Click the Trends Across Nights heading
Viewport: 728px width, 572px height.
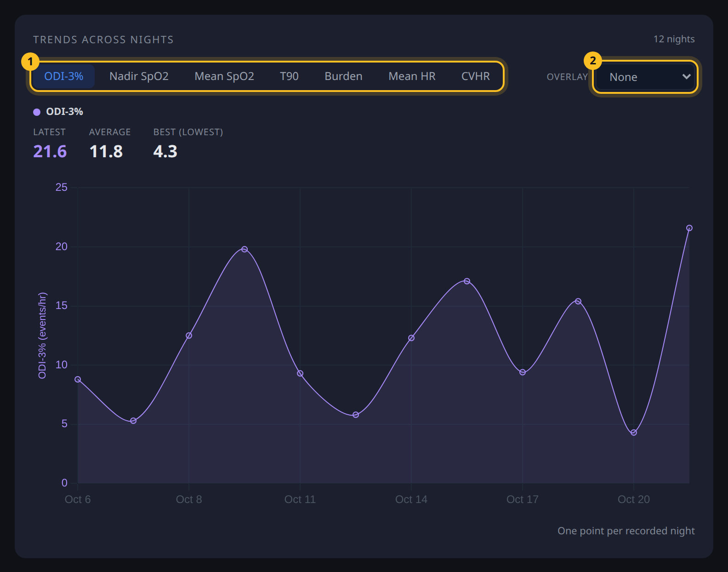coord(103,40)
